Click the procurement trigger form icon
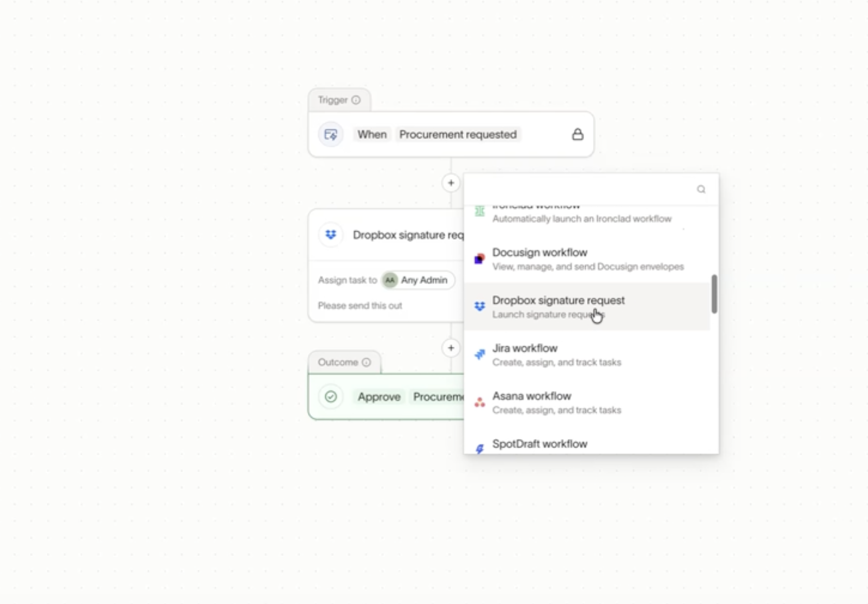 tap(331, 135)
